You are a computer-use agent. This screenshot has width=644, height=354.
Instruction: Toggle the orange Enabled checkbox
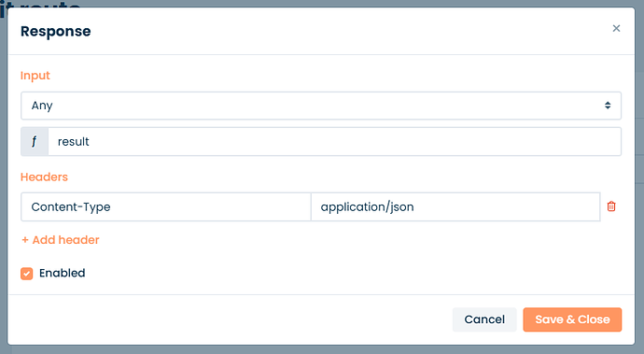[27, 274]
